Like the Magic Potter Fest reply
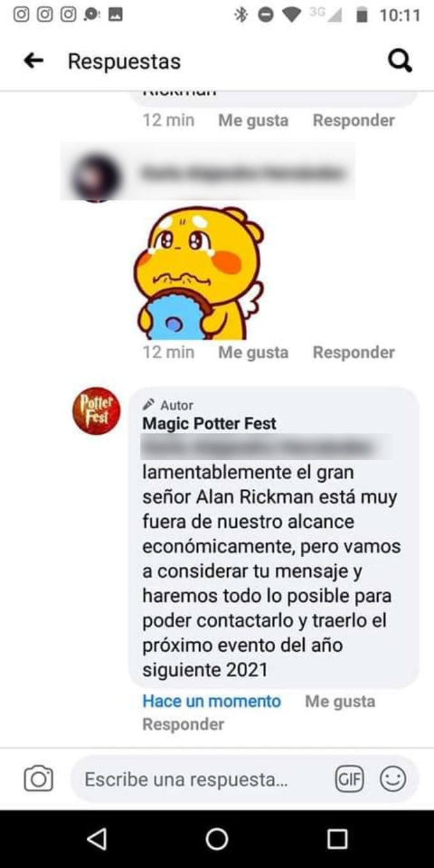 (340, 701)
